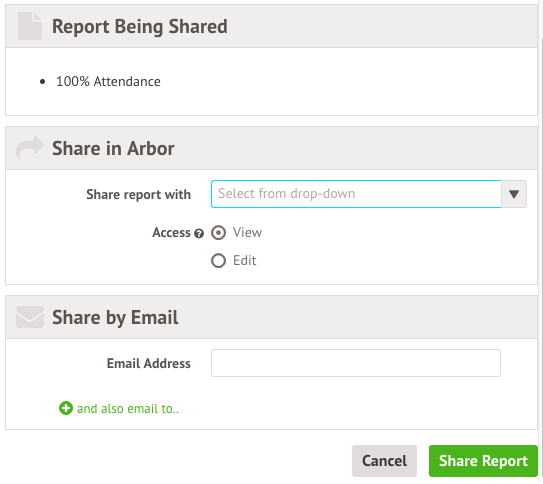
Task: Click the 'and also email to..' link
Action: click(x=128, y=409)
